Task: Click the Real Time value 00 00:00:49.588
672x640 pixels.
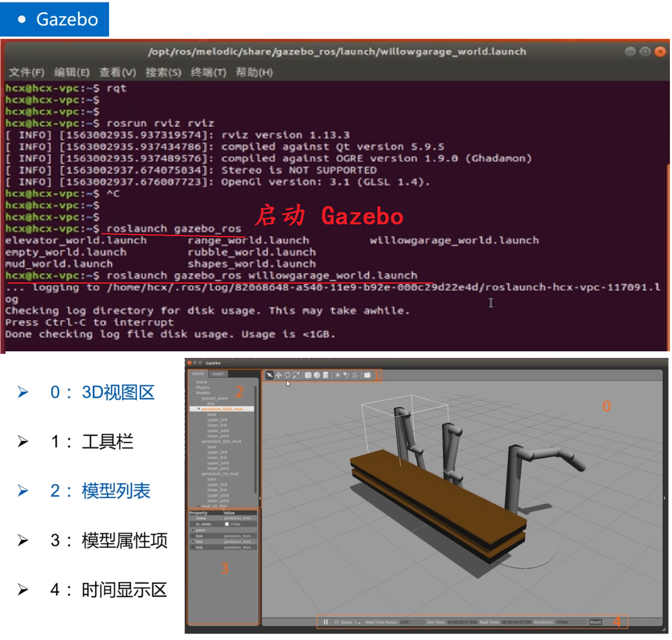Action: [x=517, y=622]
